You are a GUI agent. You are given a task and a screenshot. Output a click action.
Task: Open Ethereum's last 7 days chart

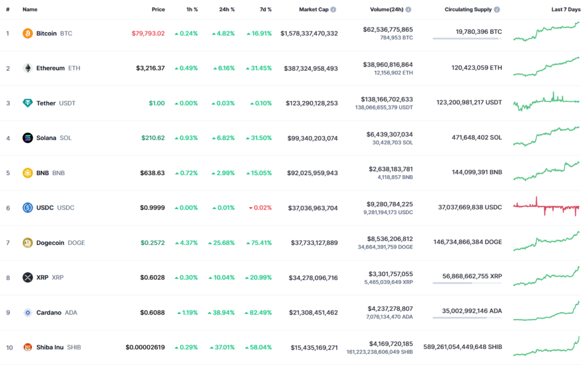click(x=547, y=67)
